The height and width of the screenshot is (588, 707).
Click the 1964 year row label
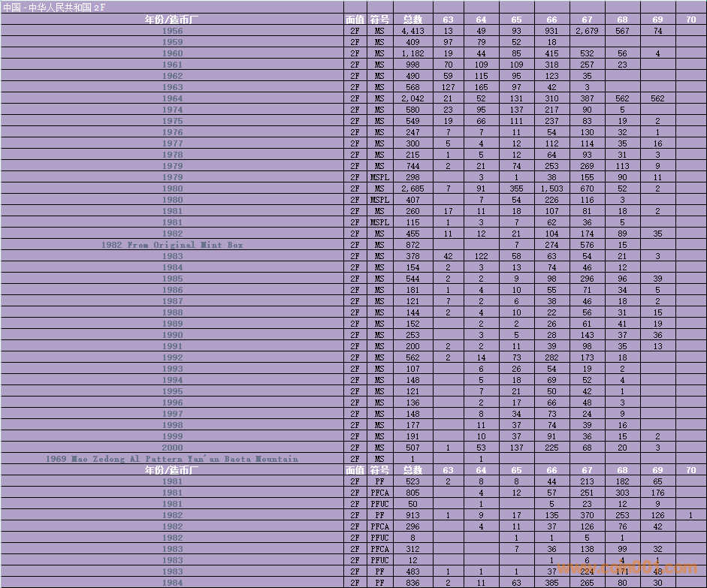coord(172,98)
